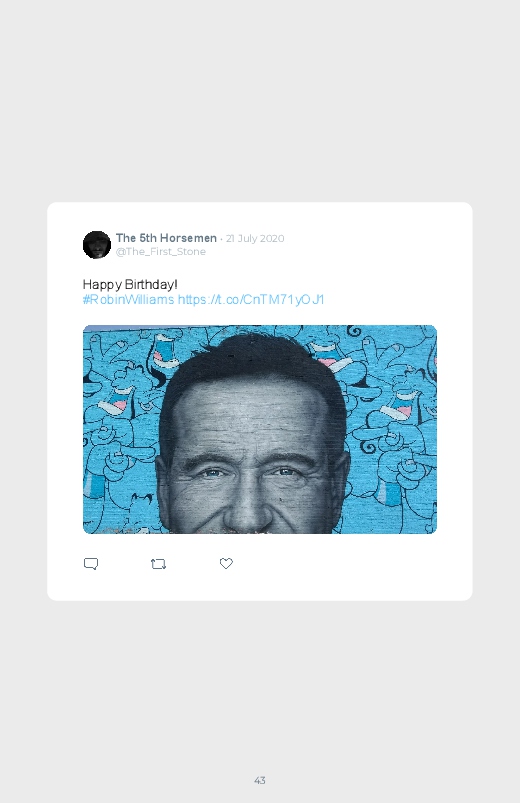520x803 pixels.
Task: Click the Happy Birthday! tweet text
Action: pos(130,284)
